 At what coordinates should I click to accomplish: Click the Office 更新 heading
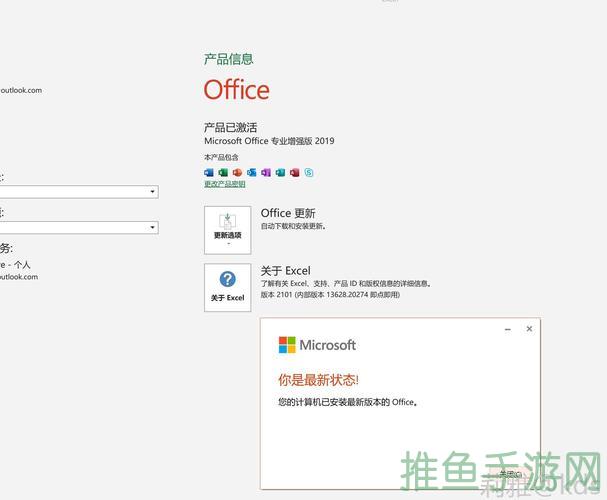point(288,213)
